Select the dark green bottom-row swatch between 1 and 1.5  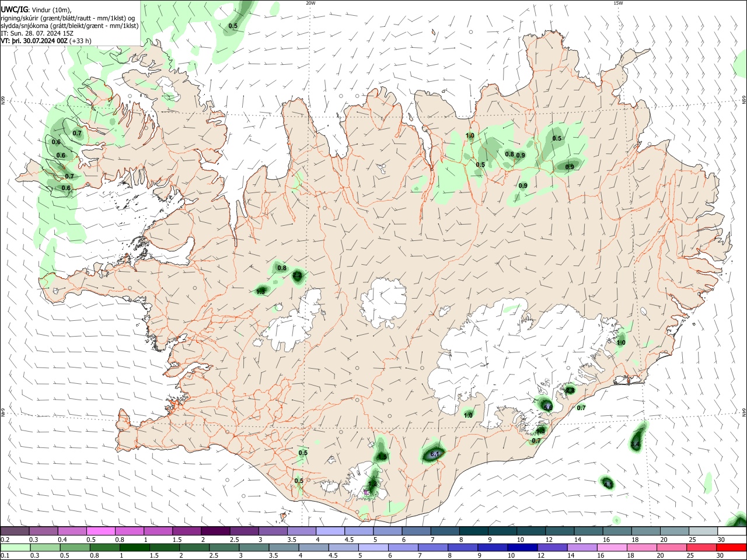134,547
